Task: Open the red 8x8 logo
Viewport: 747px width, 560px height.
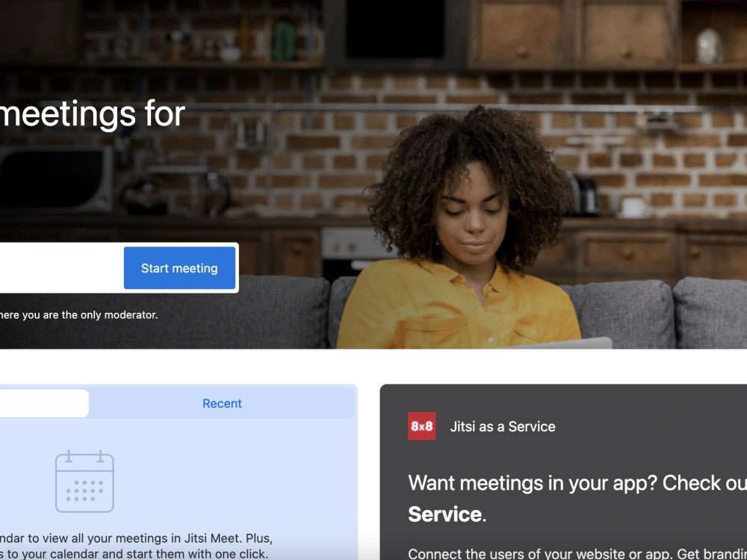Action: pyautogui.click(x=421, y=426)
